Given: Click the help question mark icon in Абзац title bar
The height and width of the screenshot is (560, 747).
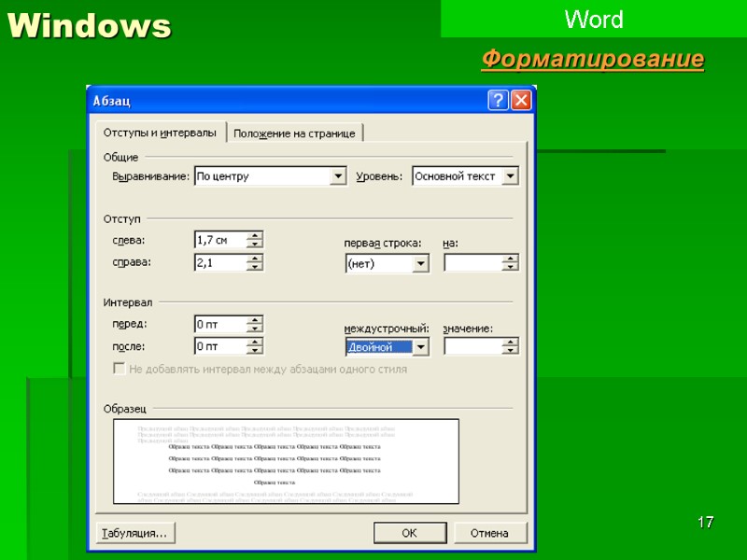Looking at the screenshot, I should click(x=498, y=100).
